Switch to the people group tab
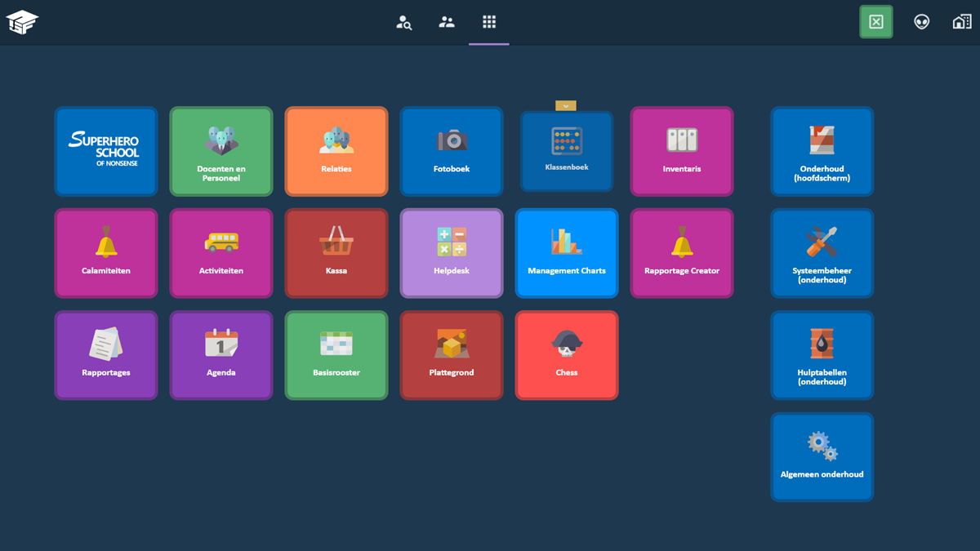This screenshot has width=980, height=551. (447, 22)
